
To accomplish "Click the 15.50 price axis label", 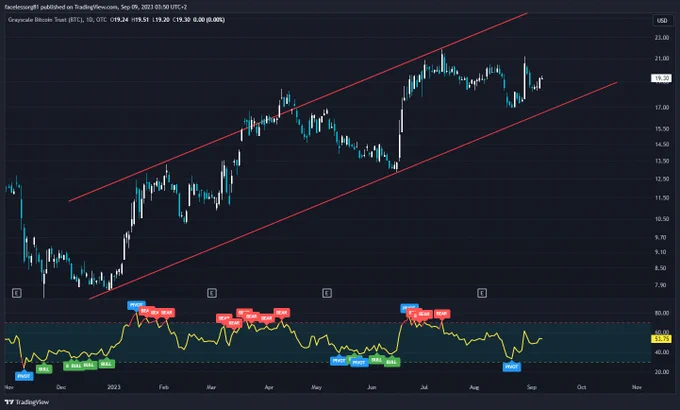I will [x=662, y=129].
